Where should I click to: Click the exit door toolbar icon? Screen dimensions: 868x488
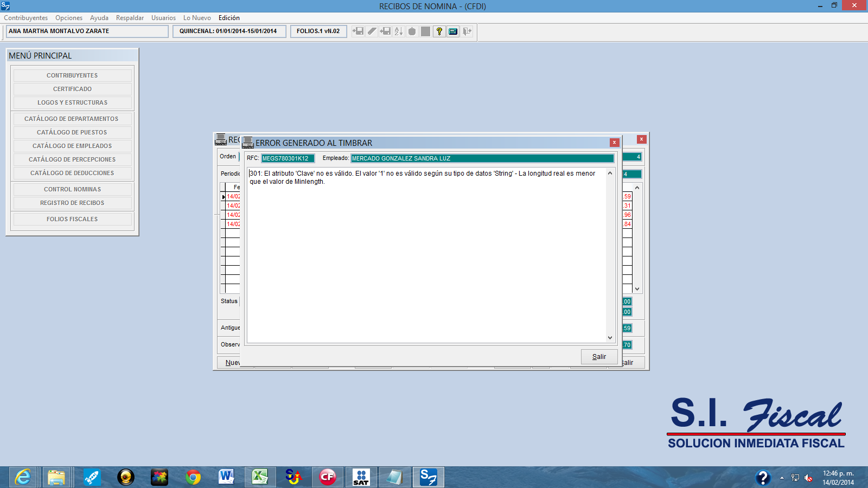coord(467,31)
